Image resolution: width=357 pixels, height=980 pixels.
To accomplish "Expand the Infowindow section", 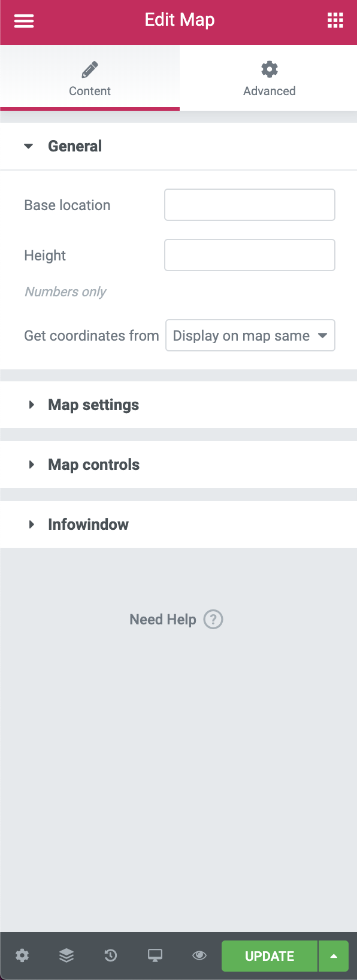I will coord(88,524).
